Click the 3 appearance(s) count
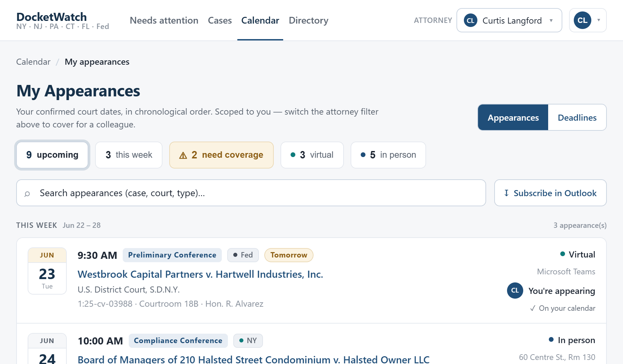 pyautogui.click(x=580, y=225)
